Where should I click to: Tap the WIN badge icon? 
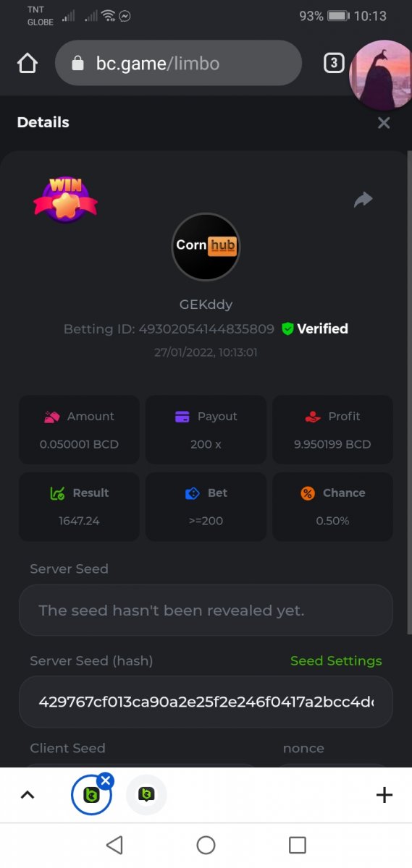(x=65, y=200)
